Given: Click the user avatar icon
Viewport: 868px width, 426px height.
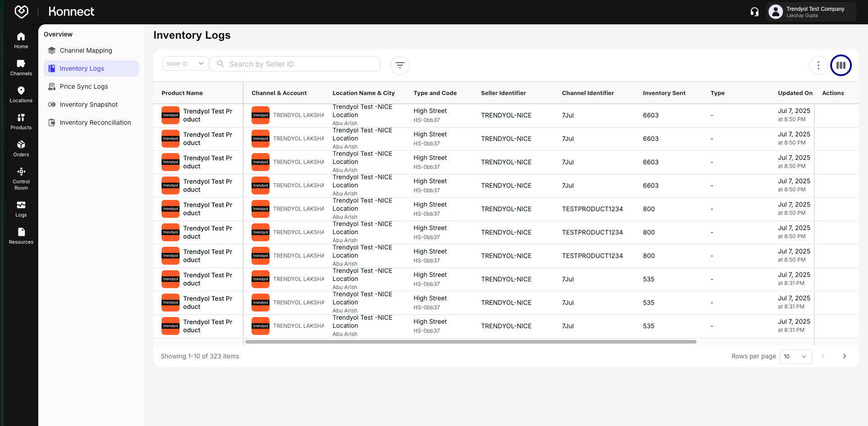Looking at the screenshot, I should click(775, 12).
